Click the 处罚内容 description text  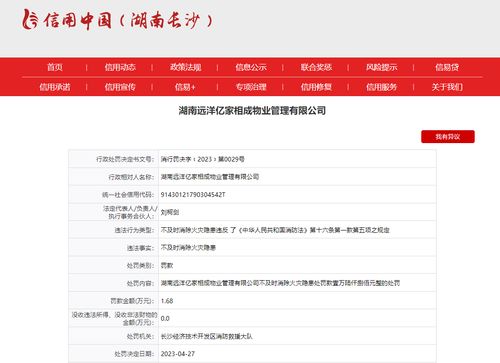(280, 283)
